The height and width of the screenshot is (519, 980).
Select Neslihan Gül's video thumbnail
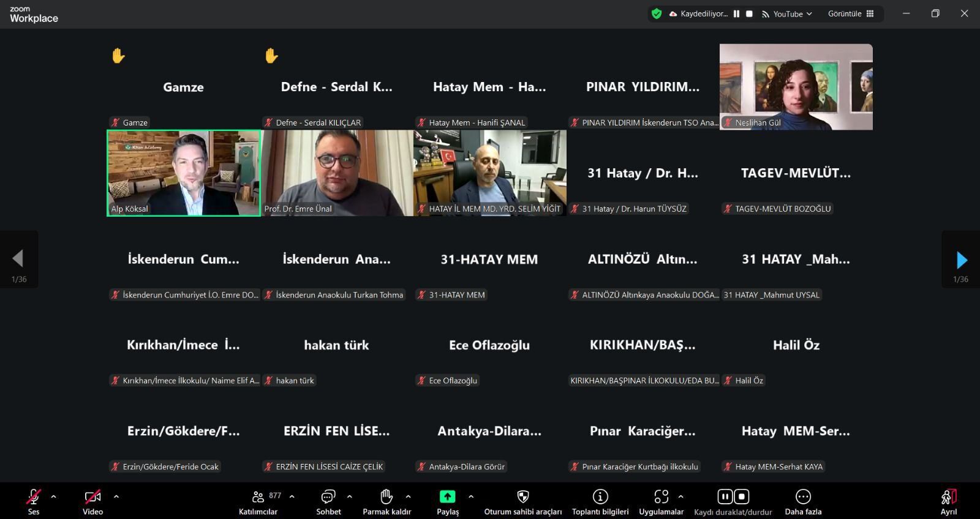click(x=796, y=86)
